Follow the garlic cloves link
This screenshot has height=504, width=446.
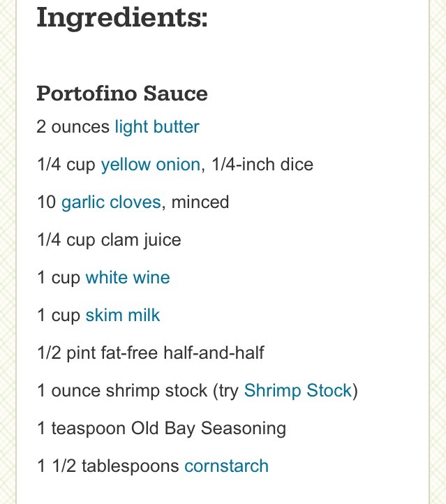point(111,202)
